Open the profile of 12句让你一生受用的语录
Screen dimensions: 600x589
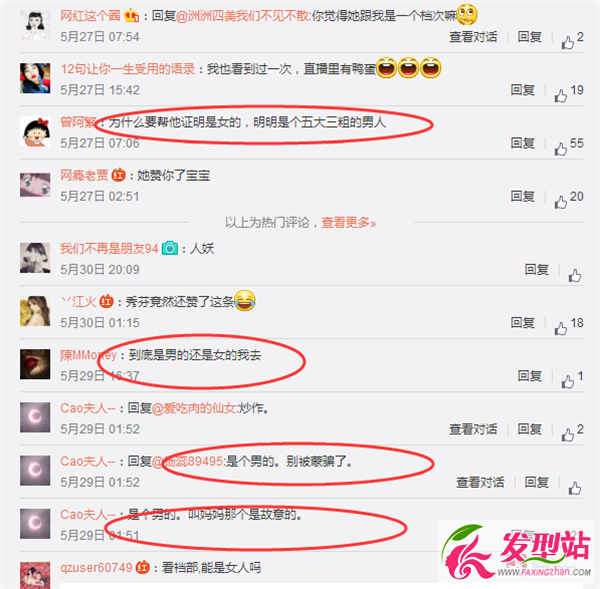(128, 69)
